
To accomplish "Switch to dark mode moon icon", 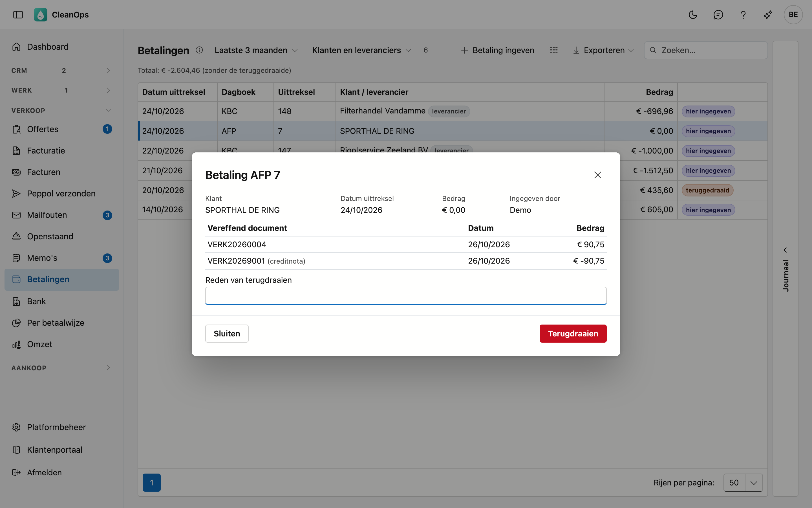I will (x=693, y=15).
